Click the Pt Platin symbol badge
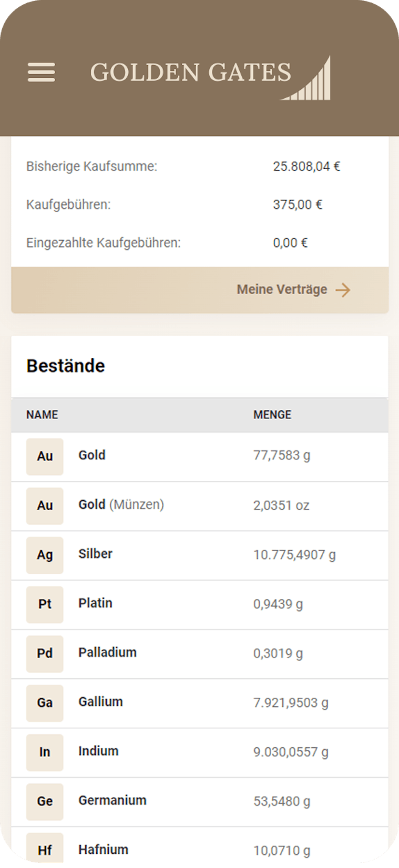 tap(45, 604)
